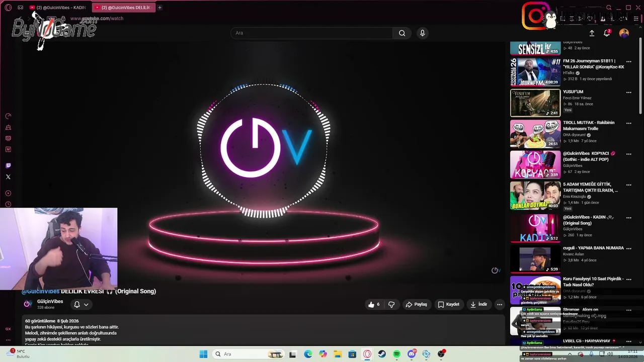Viewport: 644px width, 362px height.
Task: Open options for FM 26 Journeyman video
Action: [x=628, y=61]
